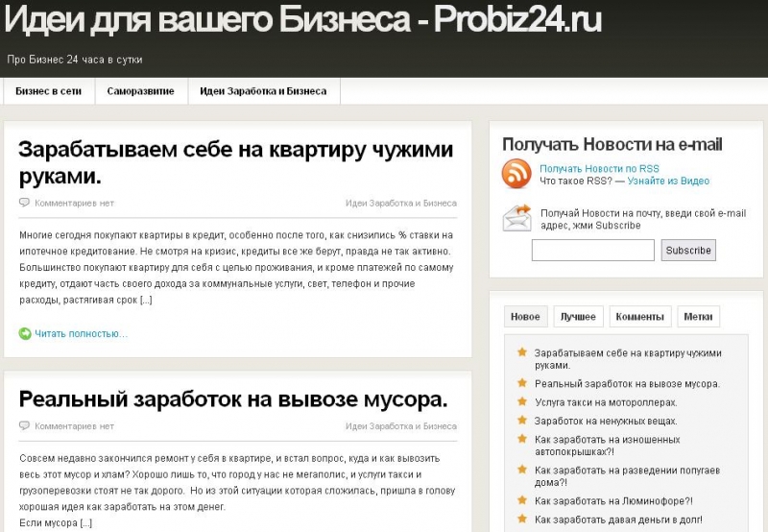Click category link Идеи Заработка under garbage article
This screenshot has height=532, width=768.
coord(401,426)
